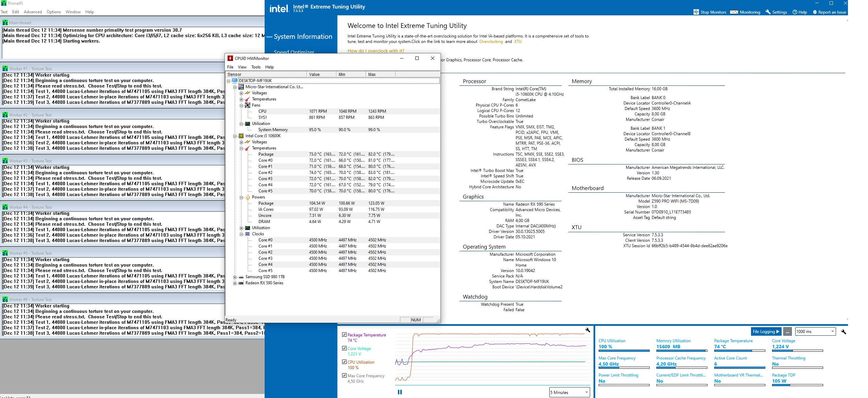Viewport: 868px width, 398px height.
Task: Click the Help question mark icon
Action: click(x=795, y=12)
